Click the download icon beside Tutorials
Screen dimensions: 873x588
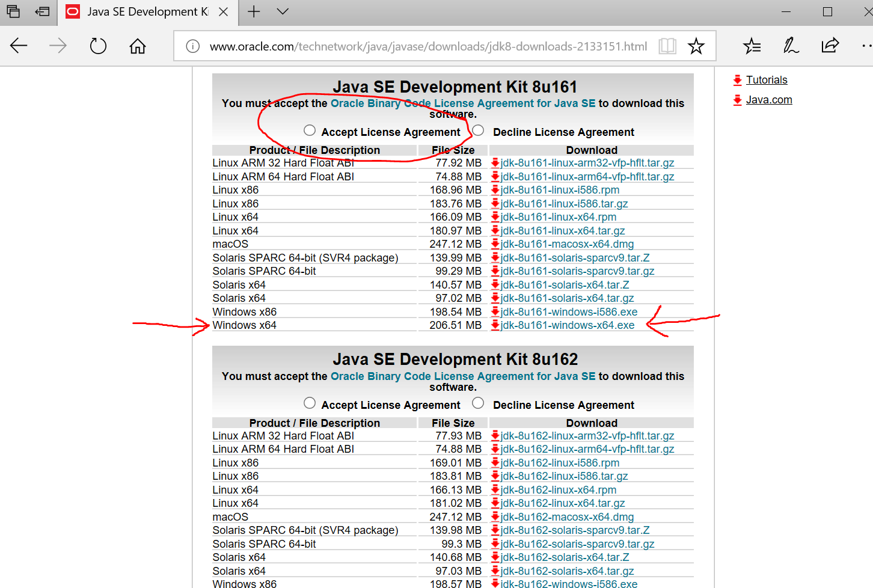click(x=738, y=80)
